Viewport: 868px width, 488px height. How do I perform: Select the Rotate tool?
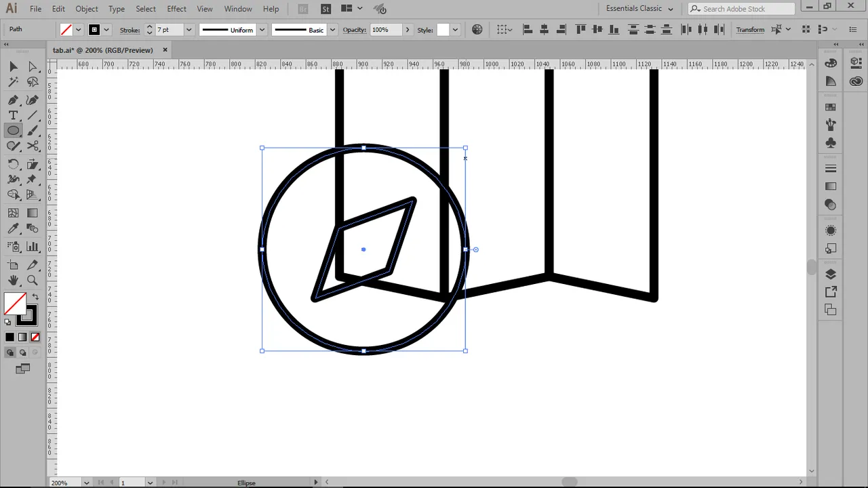click(13, 164)
